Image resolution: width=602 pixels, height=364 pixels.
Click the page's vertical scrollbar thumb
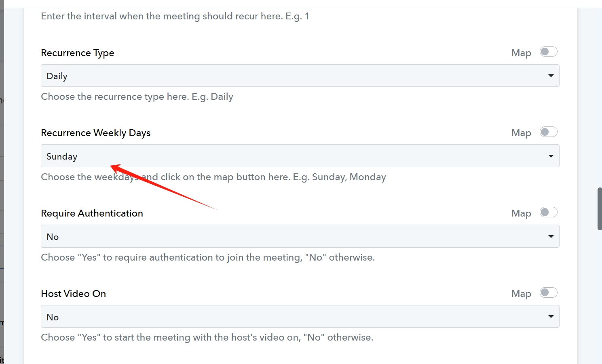point(600,209)
